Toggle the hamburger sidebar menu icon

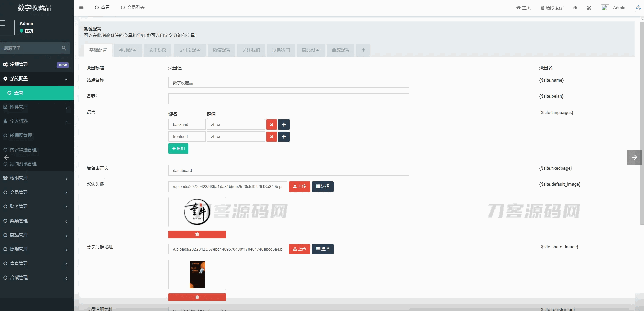coord(81,8)
